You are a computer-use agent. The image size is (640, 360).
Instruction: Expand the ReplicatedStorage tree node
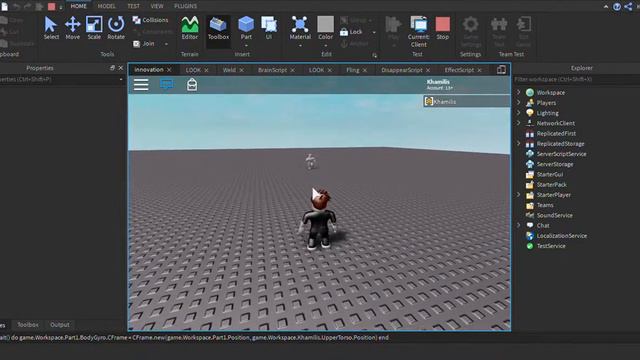click(x=519, y=143)
